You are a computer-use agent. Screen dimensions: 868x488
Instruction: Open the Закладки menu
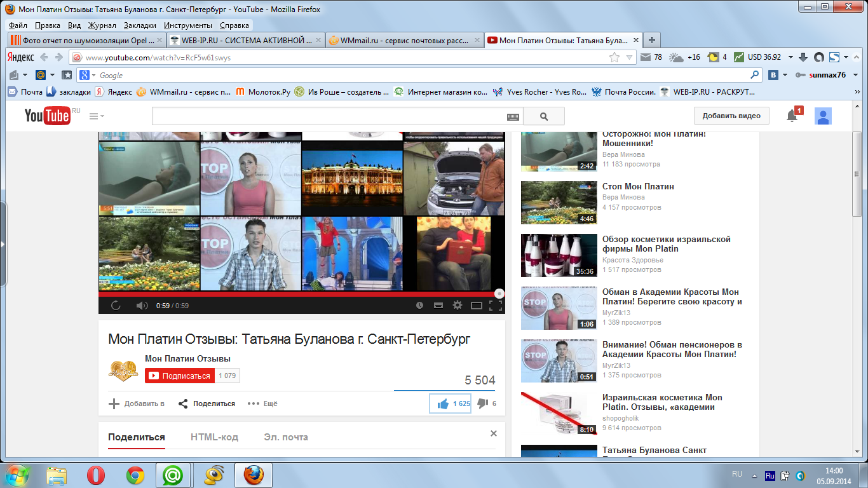click(140, 25)
